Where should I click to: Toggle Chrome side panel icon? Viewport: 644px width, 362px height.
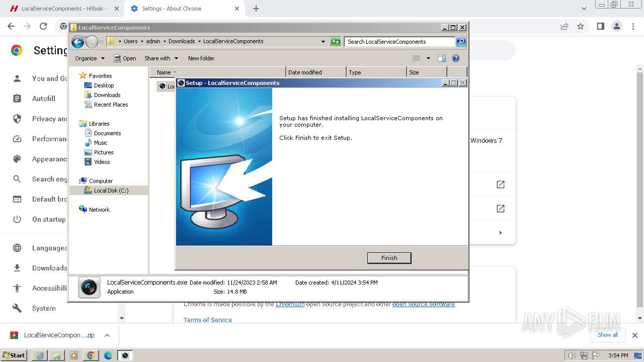[600, 27]
